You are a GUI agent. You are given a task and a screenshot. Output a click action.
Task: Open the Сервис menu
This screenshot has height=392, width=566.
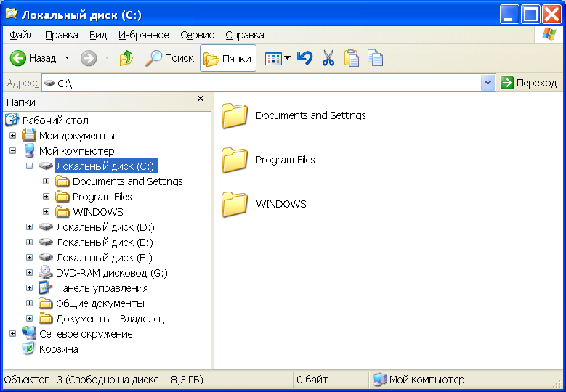197,35
